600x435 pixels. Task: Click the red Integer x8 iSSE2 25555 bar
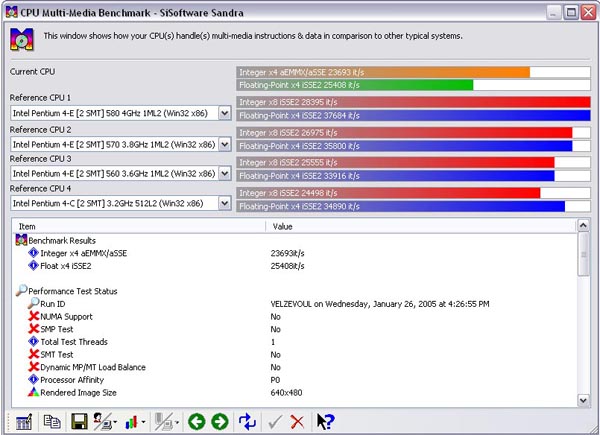(395, 163)
